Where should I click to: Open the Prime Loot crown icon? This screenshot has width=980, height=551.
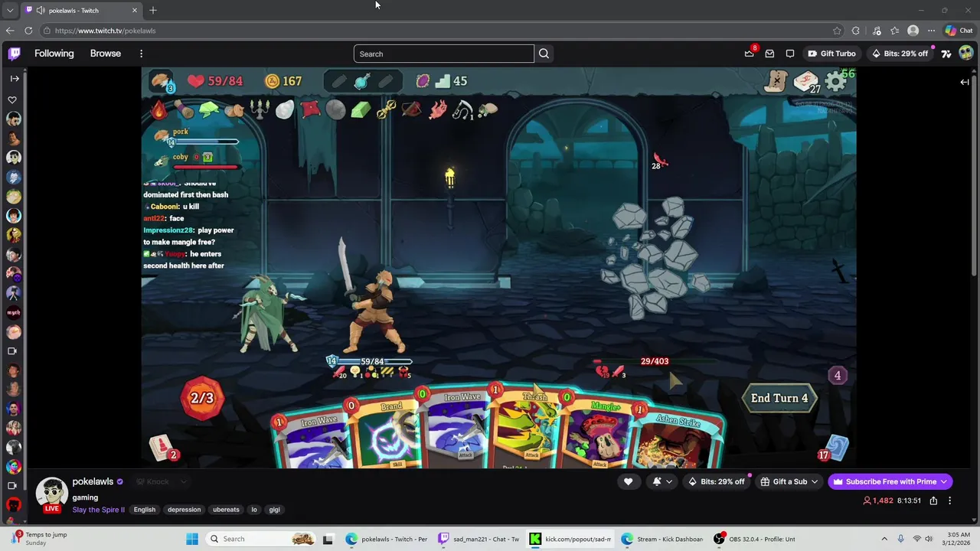749,54
